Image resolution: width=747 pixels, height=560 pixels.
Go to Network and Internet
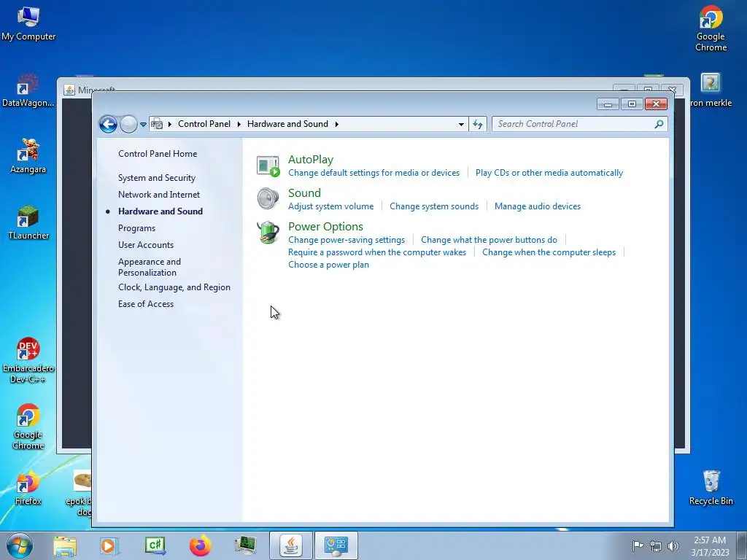159,194
